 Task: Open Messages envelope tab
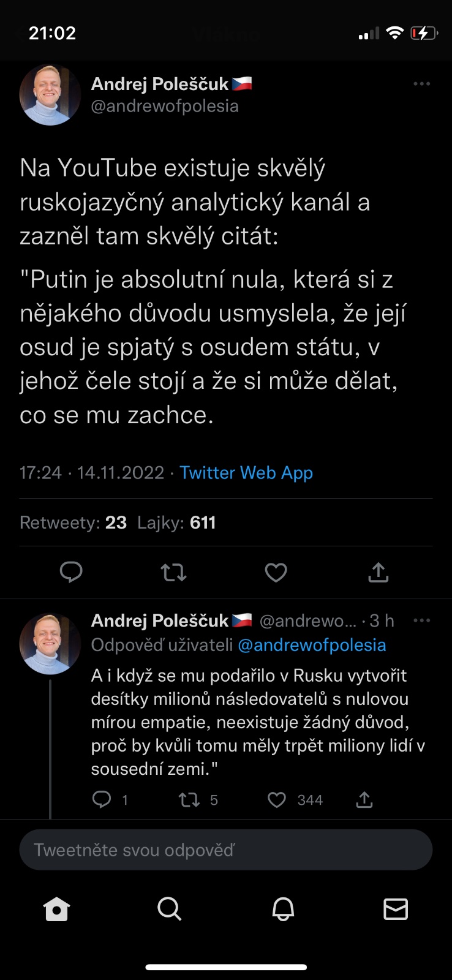396,909
